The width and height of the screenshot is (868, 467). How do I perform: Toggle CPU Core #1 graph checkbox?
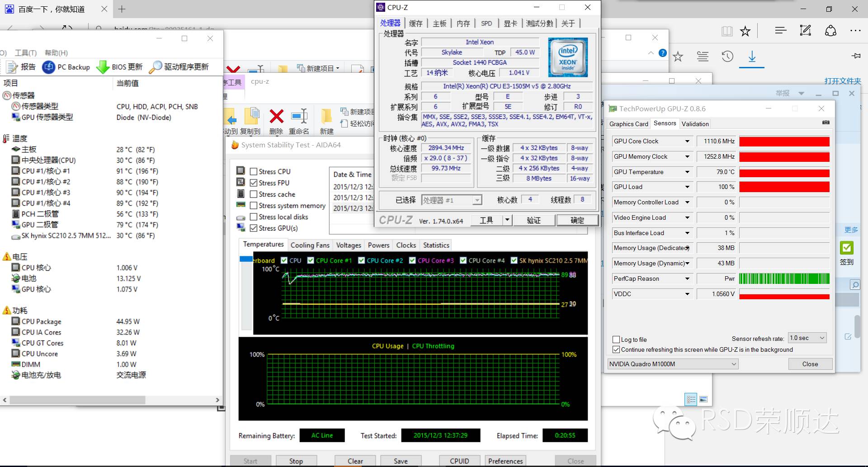[311, 260]
